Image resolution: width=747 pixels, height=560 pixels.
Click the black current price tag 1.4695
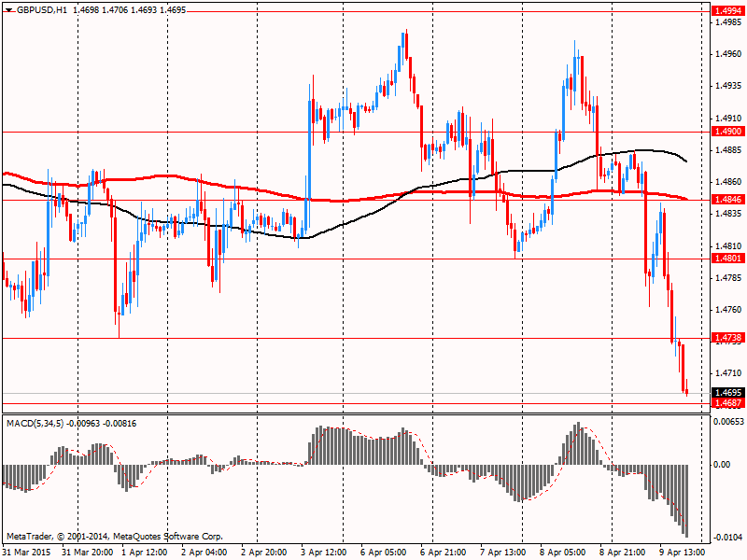click(x=728, y=393)
